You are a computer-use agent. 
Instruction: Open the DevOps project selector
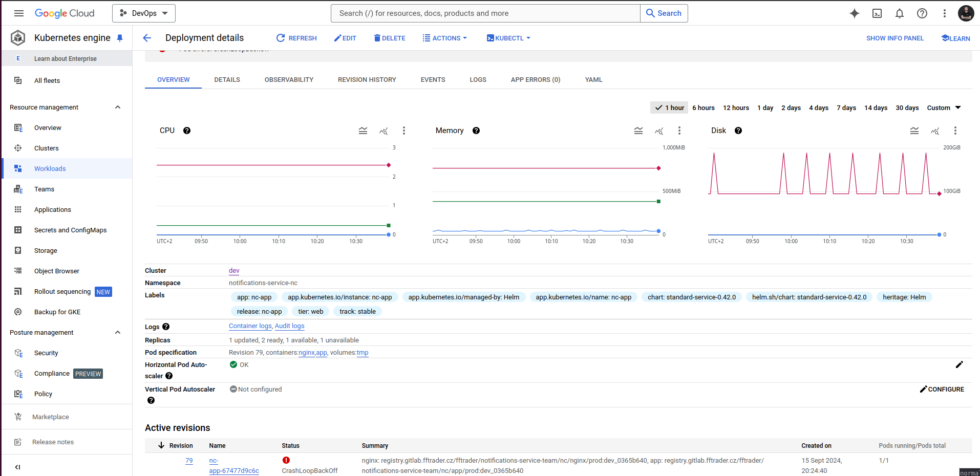144,13
